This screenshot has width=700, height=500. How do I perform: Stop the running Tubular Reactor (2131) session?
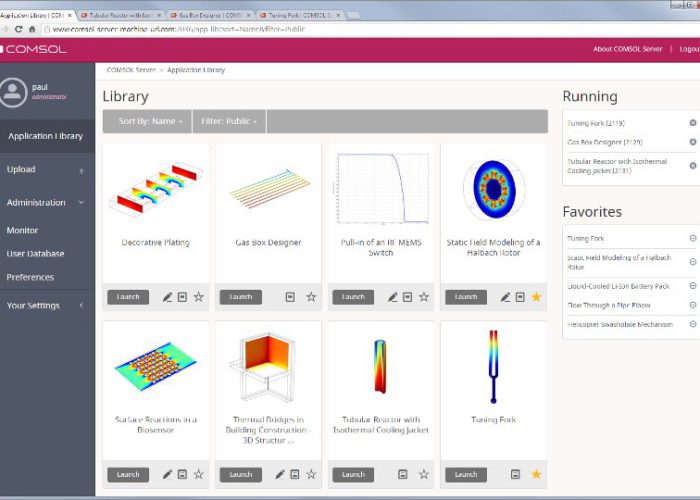693,166
